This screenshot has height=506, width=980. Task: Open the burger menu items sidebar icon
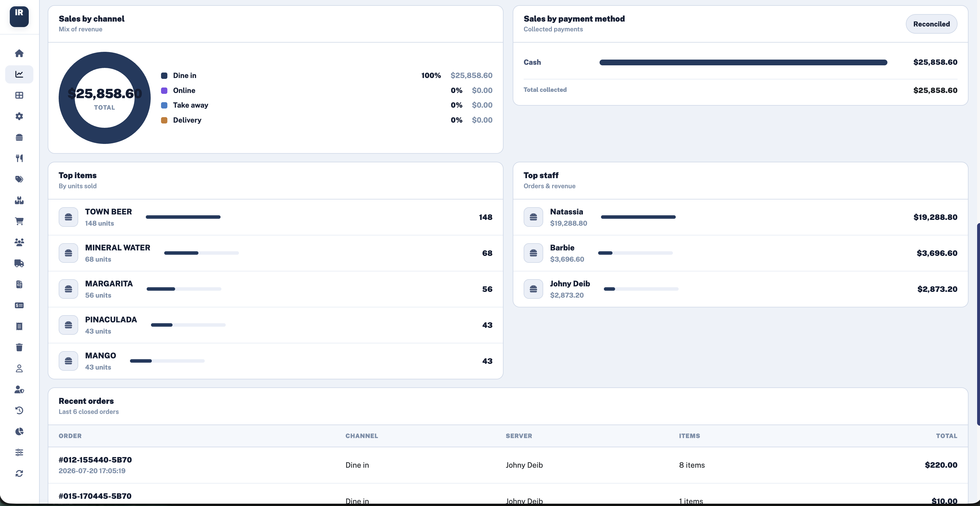(x=19, y=137)
